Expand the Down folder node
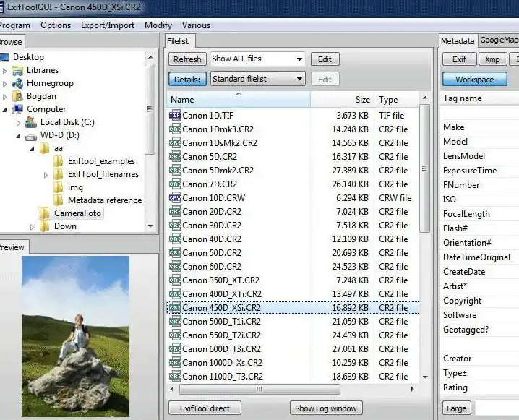The image size is (519, 420). click(x=32, y=227)
